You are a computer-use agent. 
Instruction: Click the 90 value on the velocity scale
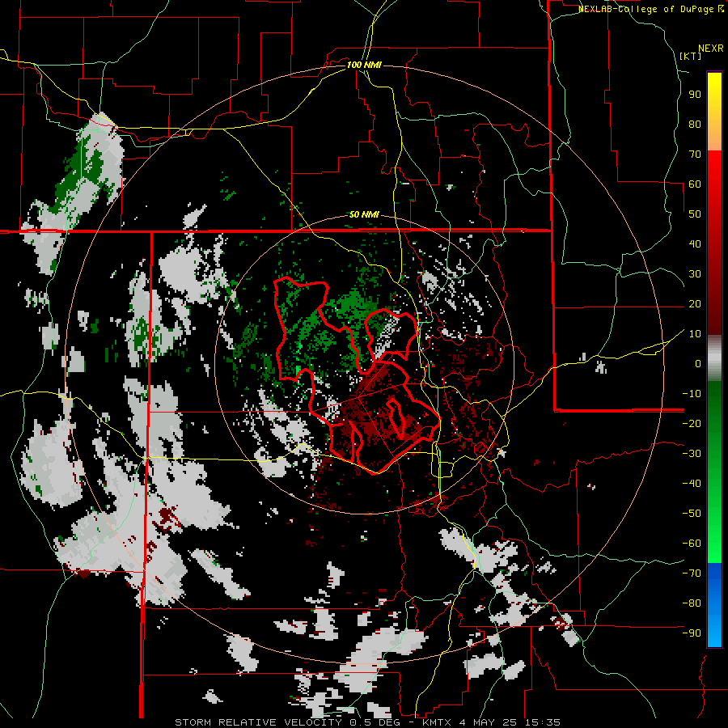coord(695,95)
